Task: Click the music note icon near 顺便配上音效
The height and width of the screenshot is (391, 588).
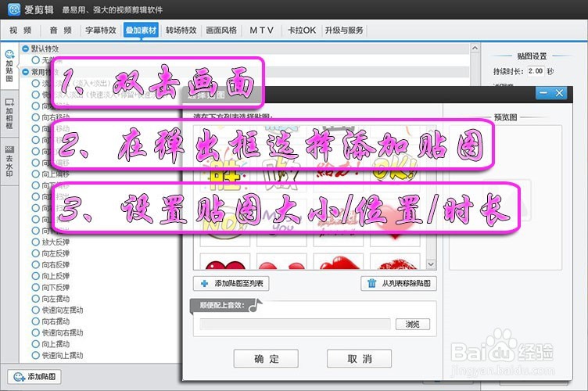Action: pyautogui.click(x=256, y=306)
